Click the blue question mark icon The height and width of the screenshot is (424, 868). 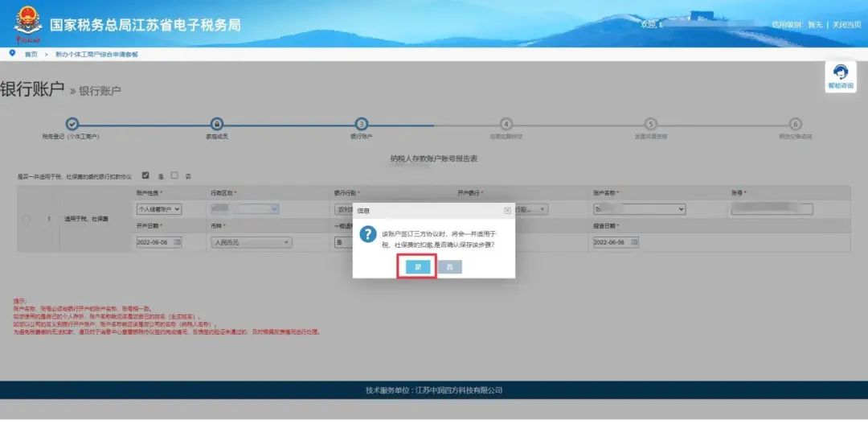(368, 234)
